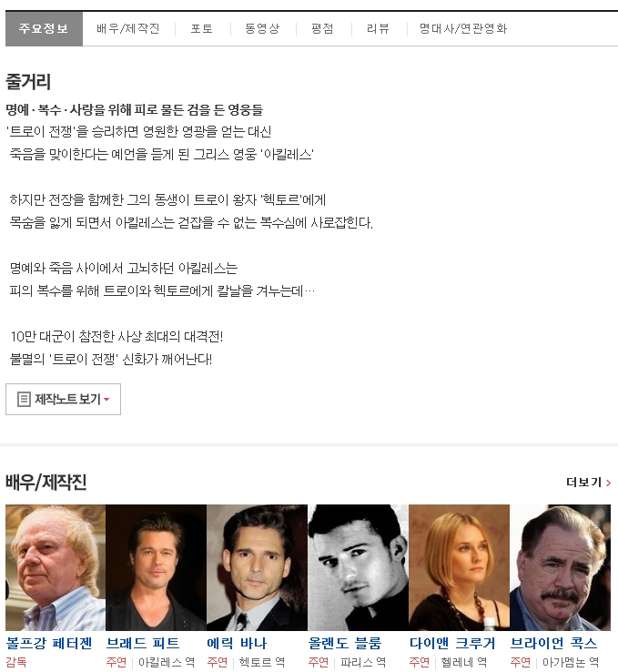Open the 주요정보 tab
618x672 pixels.
[x=44, y=29]
